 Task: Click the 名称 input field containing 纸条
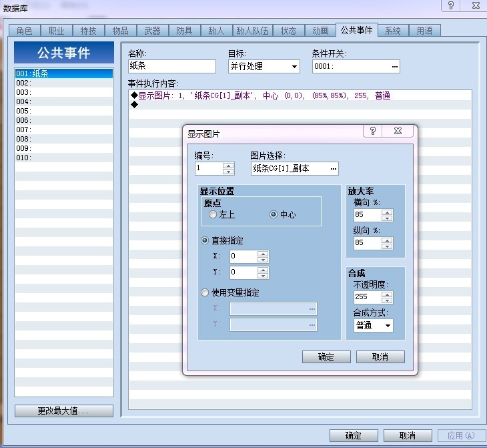point(171,66)
